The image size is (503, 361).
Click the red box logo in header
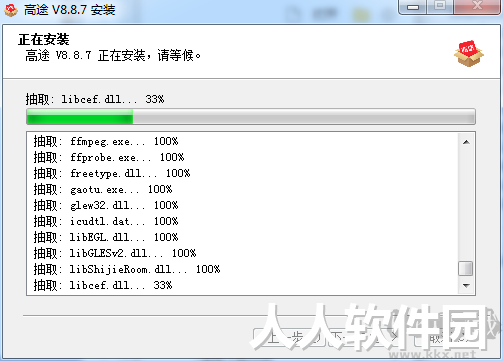[x=469, y=54]
